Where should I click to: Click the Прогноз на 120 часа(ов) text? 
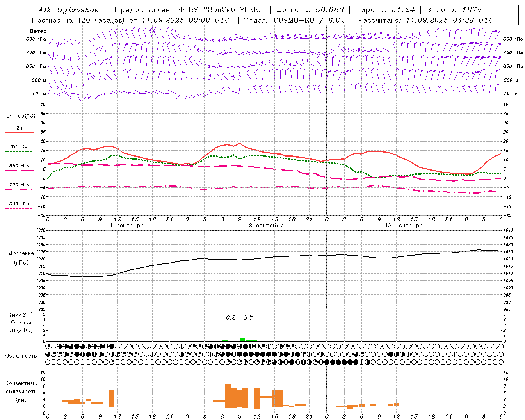79,20
